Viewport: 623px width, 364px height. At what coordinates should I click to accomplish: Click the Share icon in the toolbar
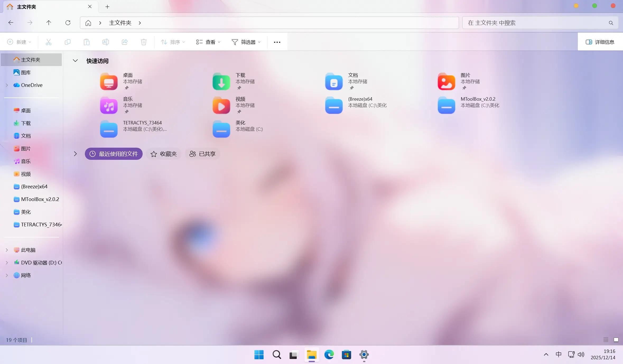tap(124, 42)
